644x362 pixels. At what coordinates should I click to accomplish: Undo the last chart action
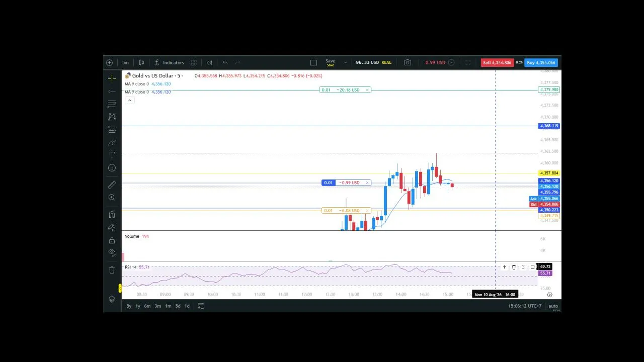225,63
